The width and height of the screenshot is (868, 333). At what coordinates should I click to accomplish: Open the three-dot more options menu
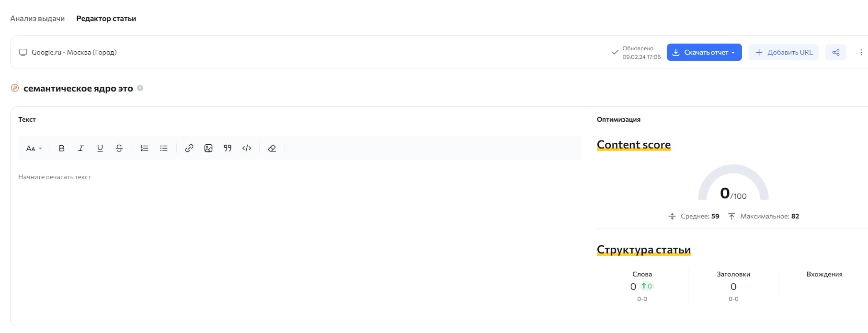coord(861,52)
